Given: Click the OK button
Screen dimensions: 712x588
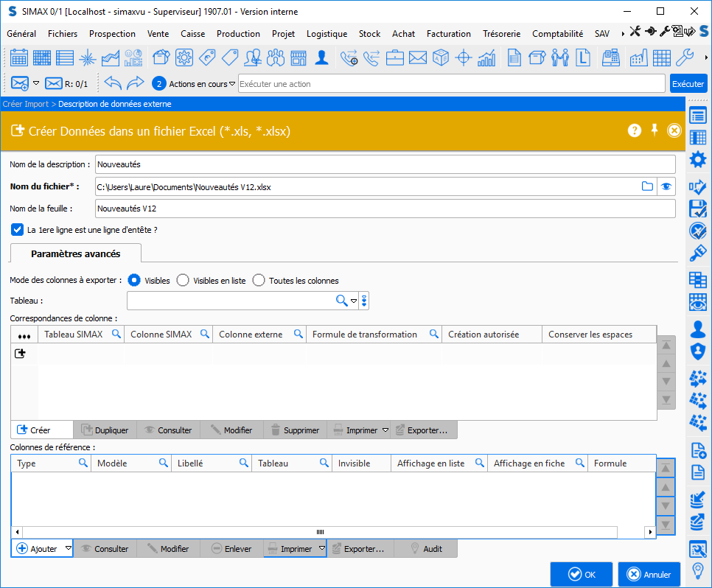Looking at the screenshot, I should tap(581, 575).
